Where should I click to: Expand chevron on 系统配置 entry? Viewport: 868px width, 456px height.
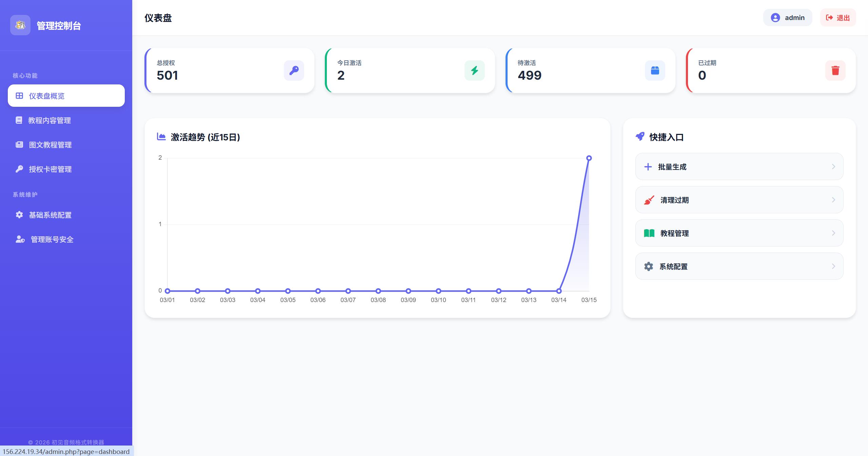point(833,266)
